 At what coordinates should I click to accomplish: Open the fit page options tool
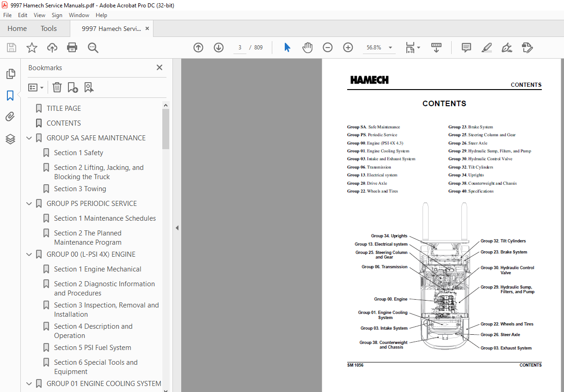412,48
